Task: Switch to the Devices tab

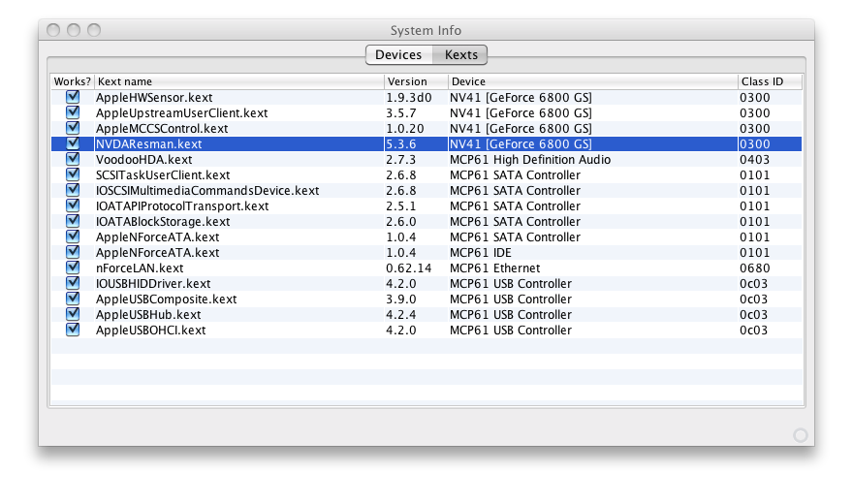Action: (x=398, y=55)
